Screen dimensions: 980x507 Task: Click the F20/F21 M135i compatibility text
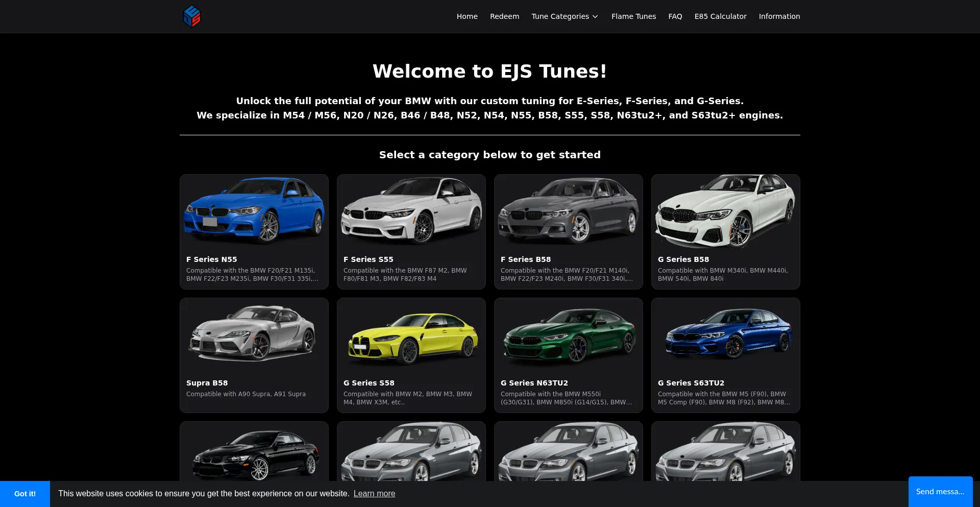(252, 275)
